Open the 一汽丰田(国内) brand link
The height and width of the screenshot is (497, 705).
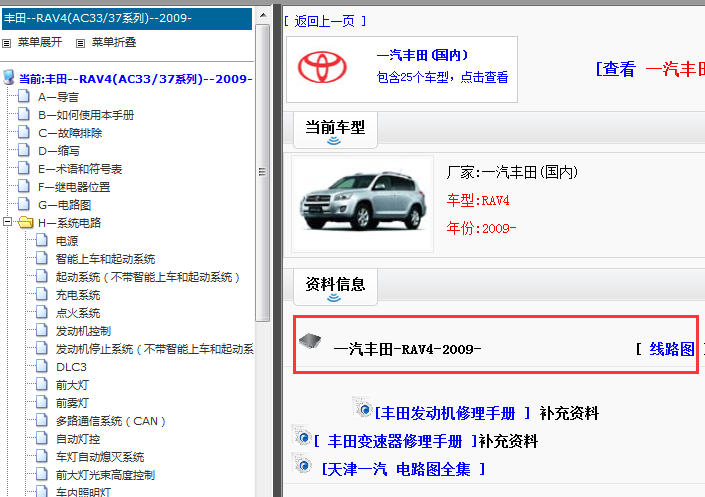[x=423, y=55]
